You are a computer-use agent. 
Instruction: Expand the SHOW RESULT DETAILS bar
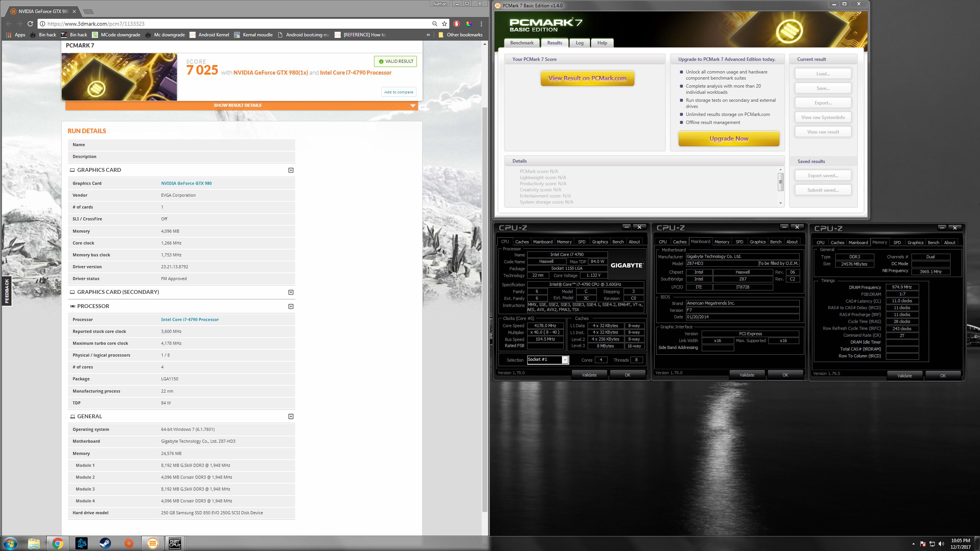click(241, 105)
